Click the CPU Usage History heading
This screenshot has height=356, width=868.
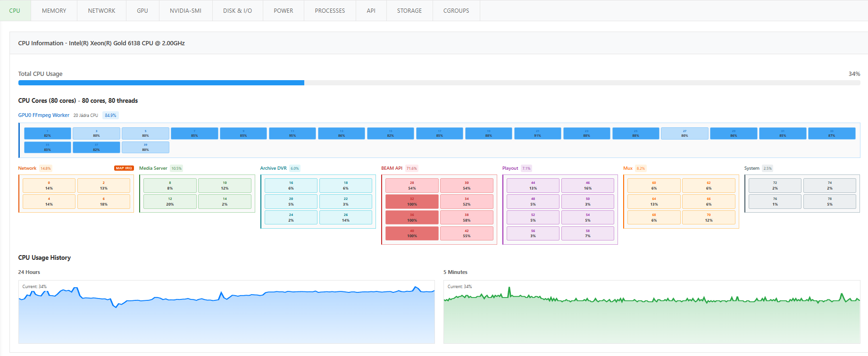(x=44, y=257)
